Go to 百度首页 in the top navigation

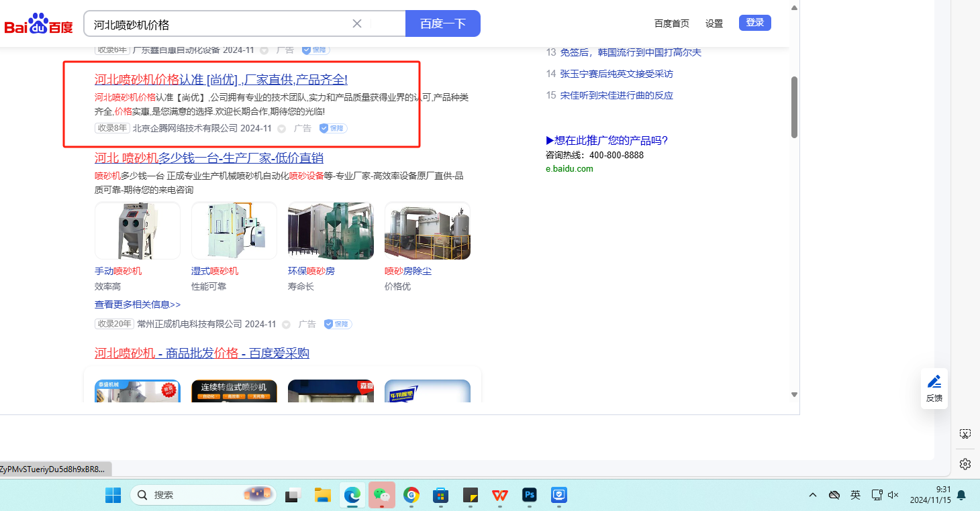[x=671, y=23]
